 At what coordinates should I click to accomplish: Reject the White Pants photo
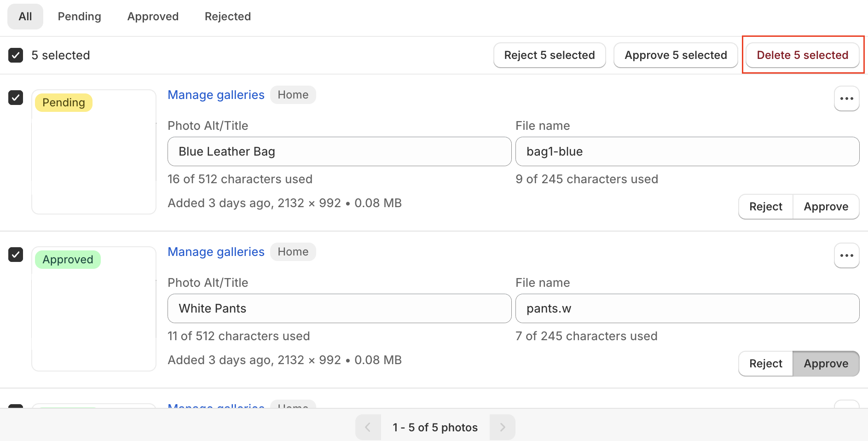(765, 364)
